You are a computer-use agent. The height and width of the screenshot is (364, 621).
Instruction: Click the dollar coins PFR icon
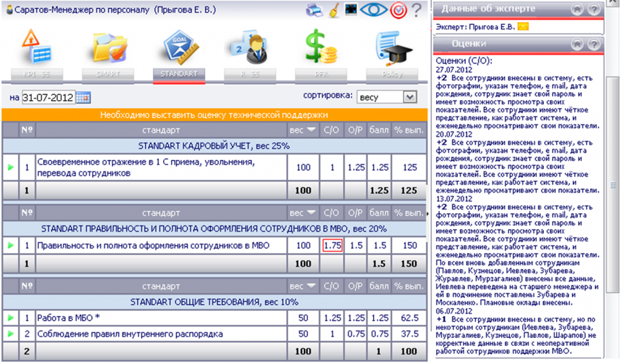tap(321, 46)
